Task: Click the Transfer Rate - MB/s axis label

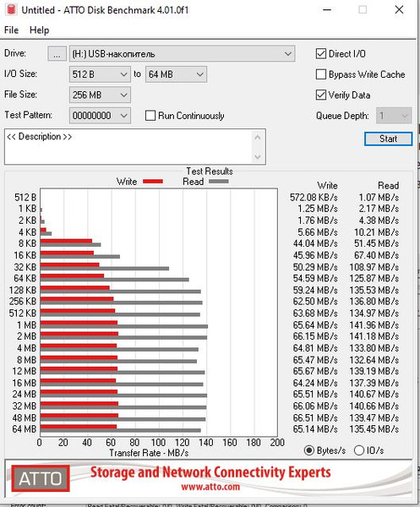Action: [x=149, y=453]
